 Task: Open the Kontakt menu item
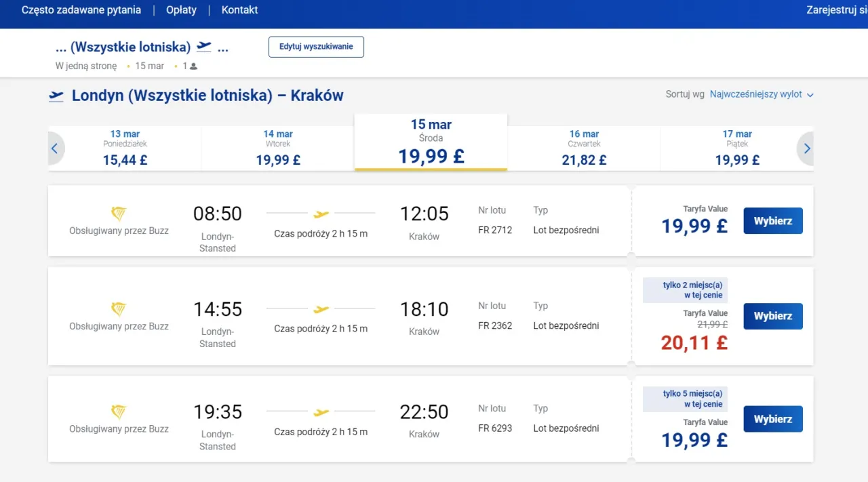[239, 9]
